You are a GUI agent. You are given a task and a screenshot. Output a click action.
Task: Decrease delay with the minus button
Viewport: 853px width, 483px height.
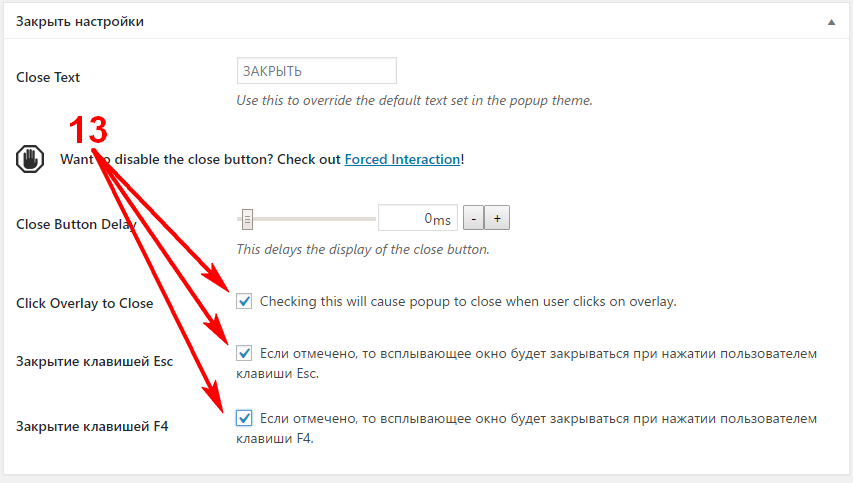tap(473, 218)
